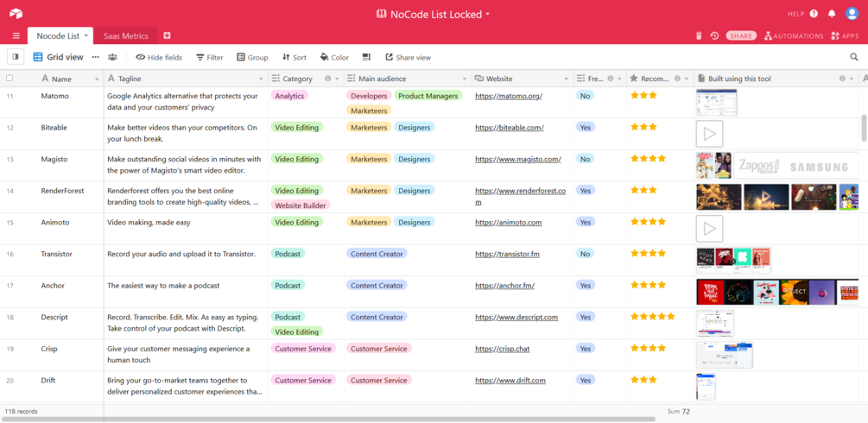Open Automations panel
The width and height of the screenshot is (868, 423).
coord(794,36)
